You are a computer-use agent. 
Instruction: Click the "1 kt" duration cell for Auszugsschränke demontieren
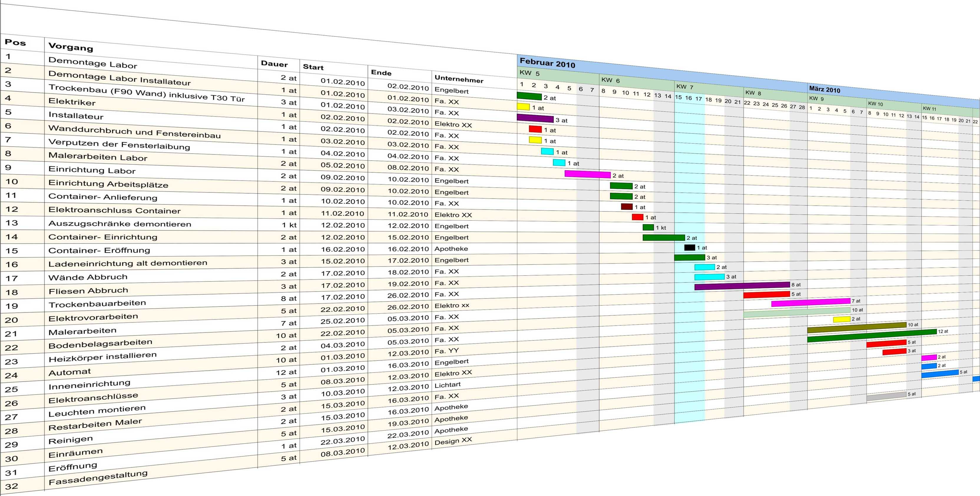288,225
